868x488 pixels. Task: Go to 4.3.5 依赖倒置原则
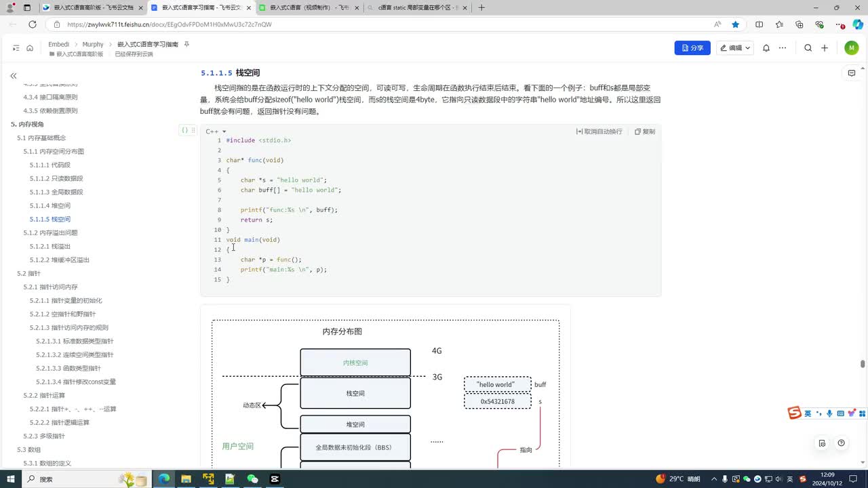(x=50, y=110)
